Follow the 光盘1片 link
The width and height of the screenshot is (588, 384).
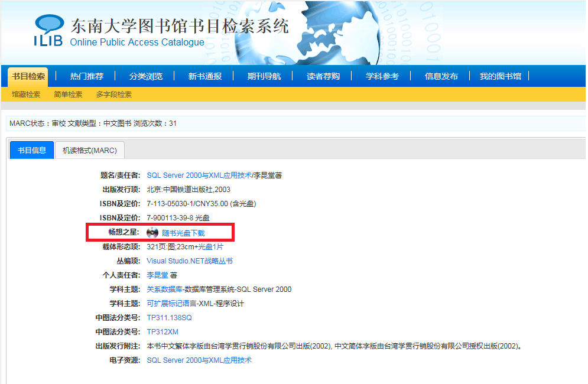coord(211,247)
